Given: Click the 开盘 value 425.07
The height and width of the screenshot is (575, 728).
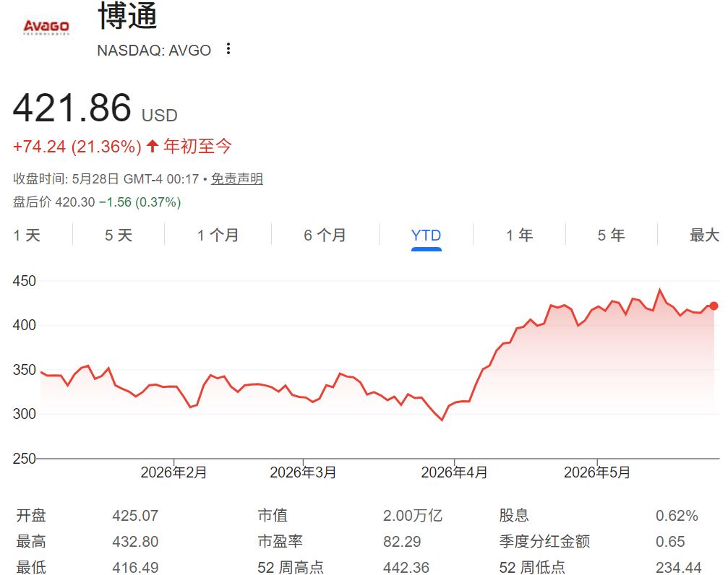Looking at the screenshot, I should point(135,516).
